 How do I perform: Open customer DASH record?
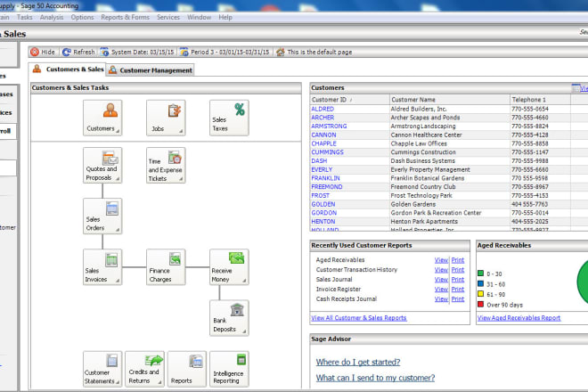[319, 160]
